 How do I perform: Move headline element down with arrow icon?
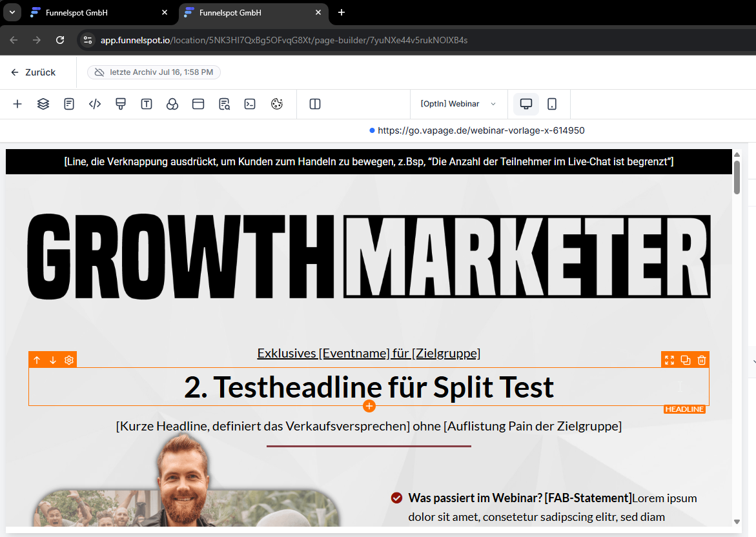click(x=53, y=360)
